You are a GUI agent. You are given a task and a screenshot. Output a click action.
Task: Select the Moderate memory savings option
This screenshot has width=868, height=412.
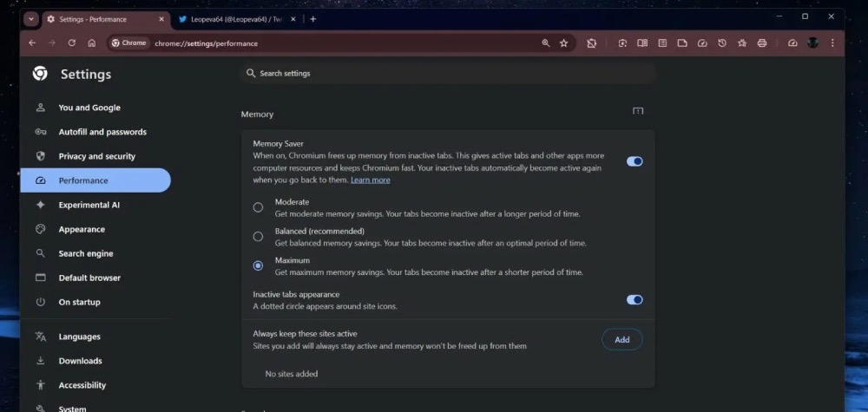coord(258,207)
